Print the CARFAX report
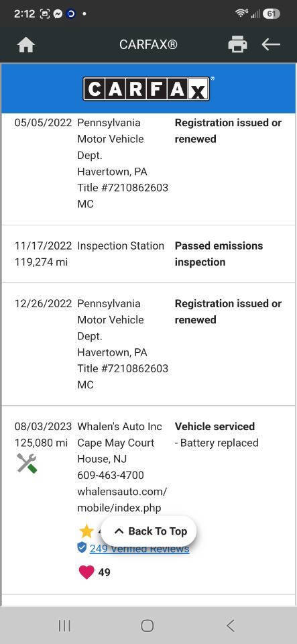 (x=237, y=44)
